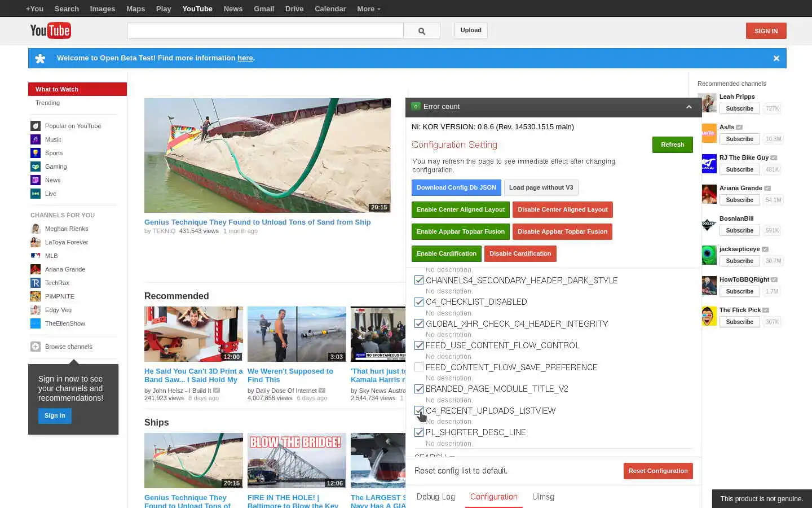
Task: Open PIMPNITE channel icon
Action: [x=36, y=296]
